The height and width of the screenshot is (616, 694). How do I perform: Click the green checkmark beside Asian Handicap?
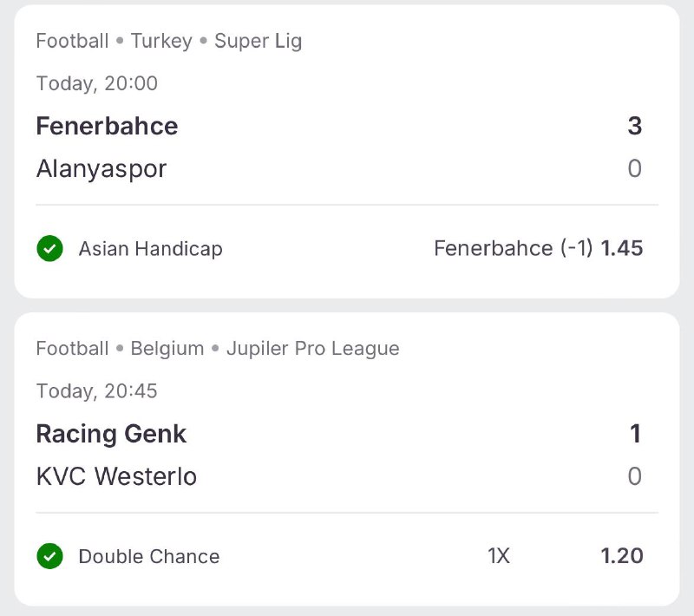50,249
